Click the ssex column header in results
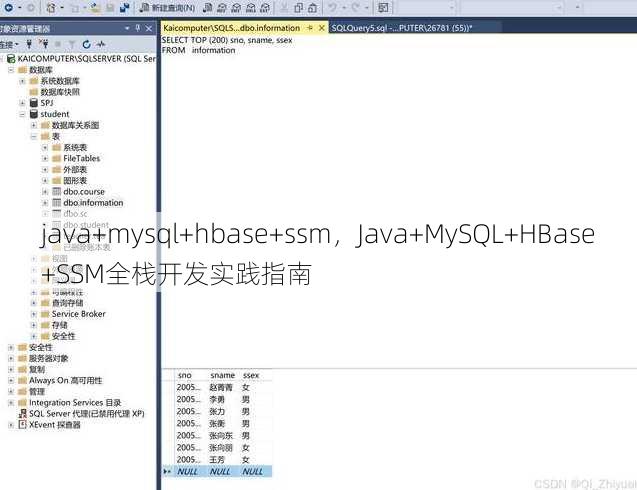The width and height of the screenshot is (637, 490). pyautogui.click(x=251, y=375)
